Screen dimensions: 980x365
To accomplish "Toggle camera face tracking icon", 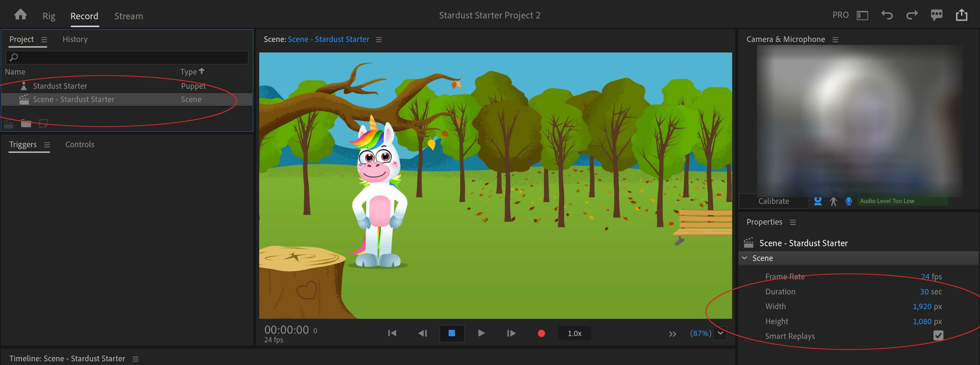I will pos(818,201).
